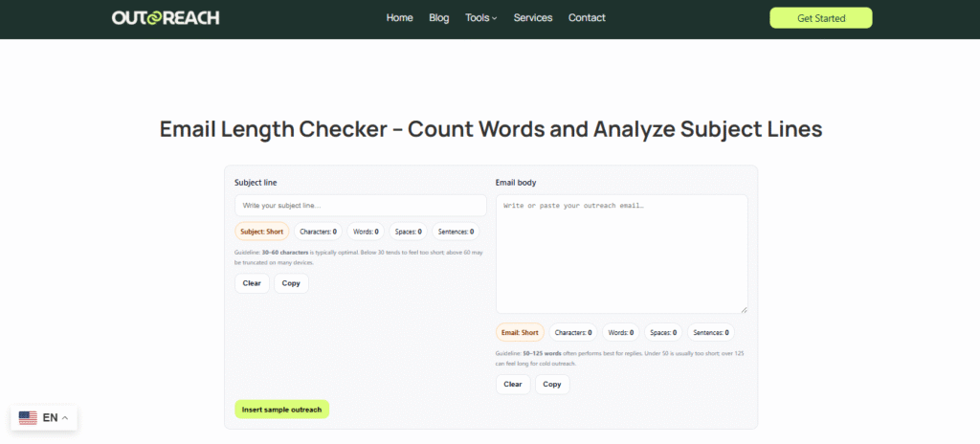The image size is (980, 444).
Task: Insert sample outreach text
Action: pyautogui.click(x=281, y=410)
